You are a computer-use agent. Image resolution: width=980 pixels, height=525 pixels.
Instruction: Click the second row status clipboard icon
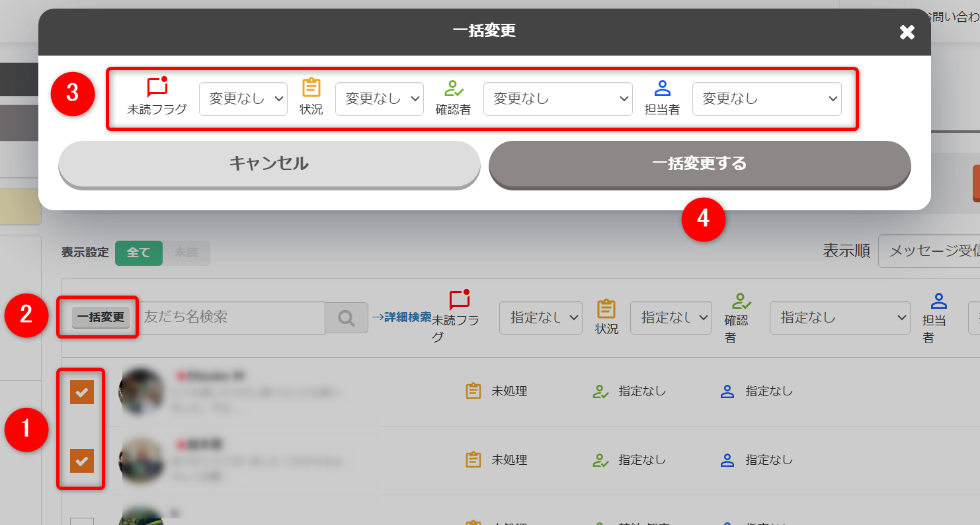(473, 460)
